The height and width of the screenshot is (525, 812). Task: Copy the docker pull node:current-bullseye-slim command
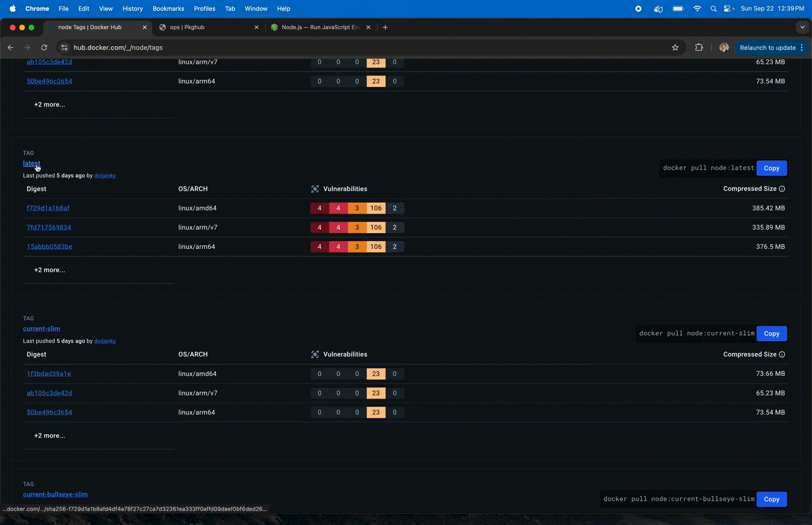click(772, 499)
